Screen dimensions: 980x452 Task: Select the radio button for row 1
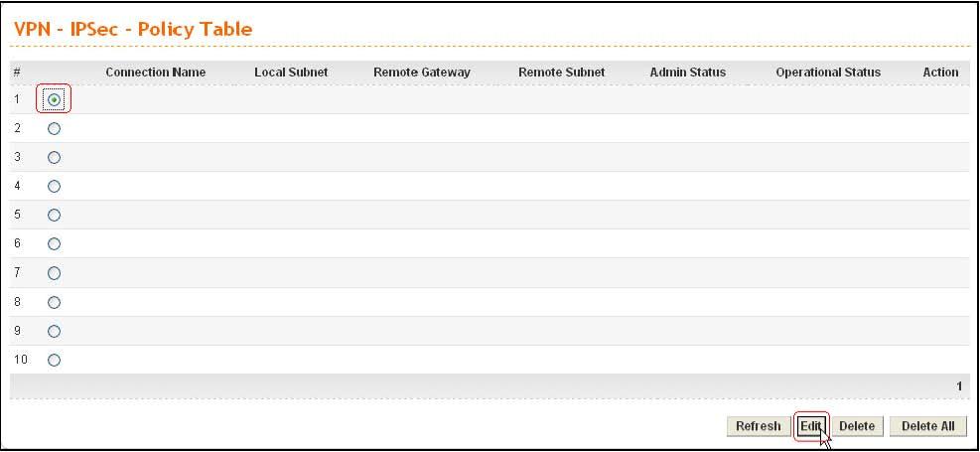pos(55,99)
